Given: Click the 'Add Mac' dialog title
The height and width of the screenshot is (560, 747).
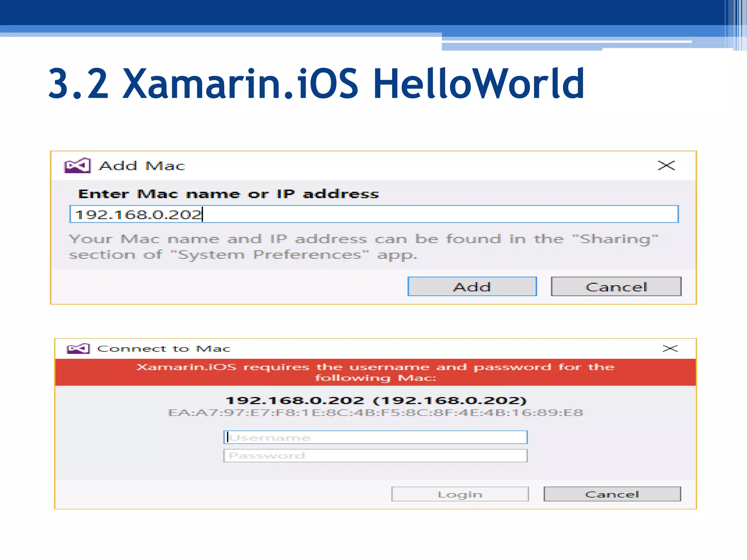Looking at the screenshot, I should click(142, 166).
